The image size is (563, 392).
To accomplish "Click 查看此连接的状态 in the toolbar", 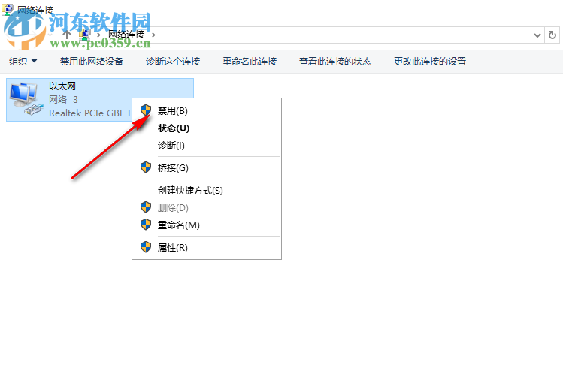I will pos(335,62).
